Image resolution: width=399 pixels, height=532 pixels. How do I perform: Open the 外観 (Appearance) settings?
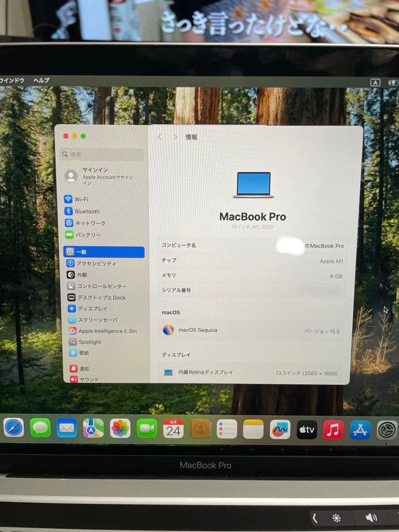click(84, 274)
